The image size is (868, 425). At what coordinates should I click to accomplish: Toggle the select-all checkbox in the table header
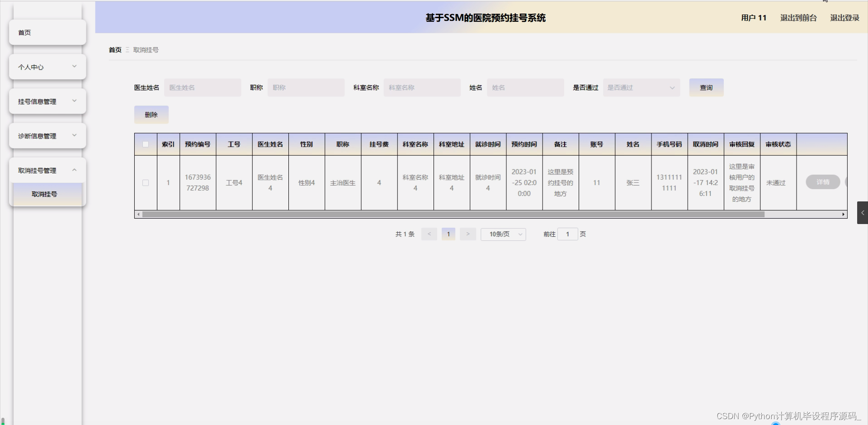[x=145, y=144]
